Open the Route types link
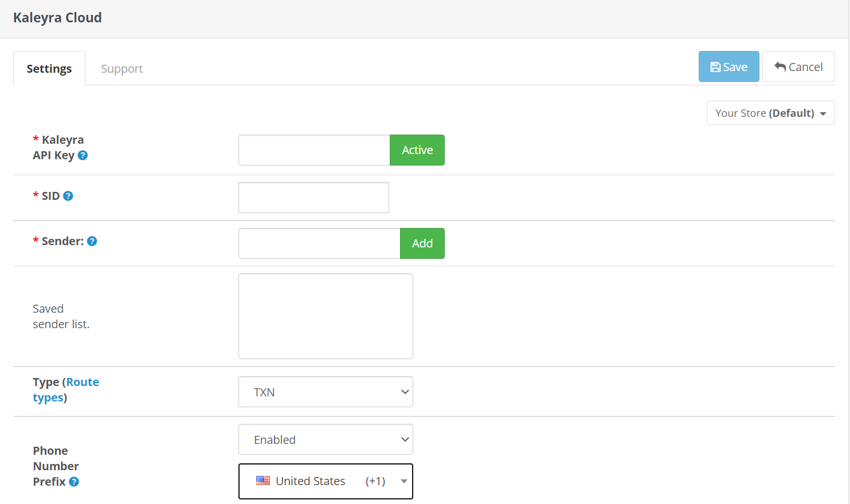 coord(66,389)
